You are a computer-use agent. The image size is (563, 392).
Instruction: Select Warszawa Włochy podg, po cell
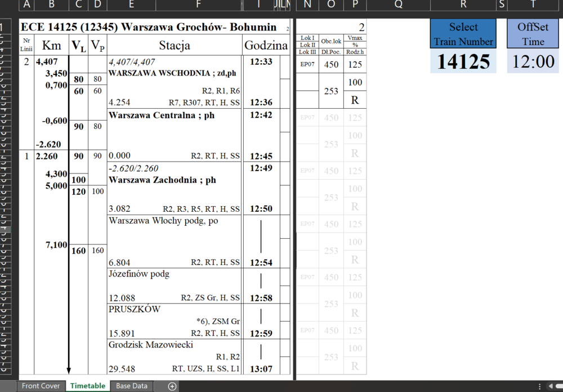click(163, 221)
